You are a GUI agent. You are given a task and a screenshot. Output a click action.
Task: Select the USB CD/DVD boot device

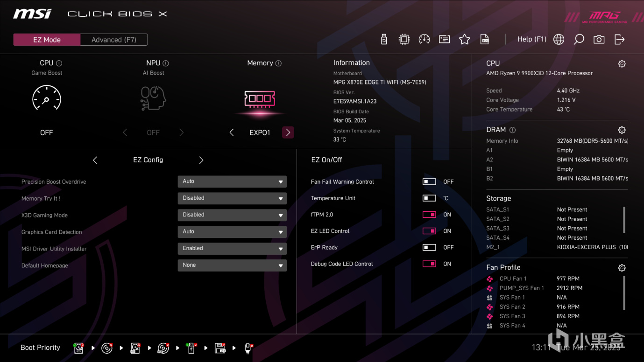click(163, 348)
